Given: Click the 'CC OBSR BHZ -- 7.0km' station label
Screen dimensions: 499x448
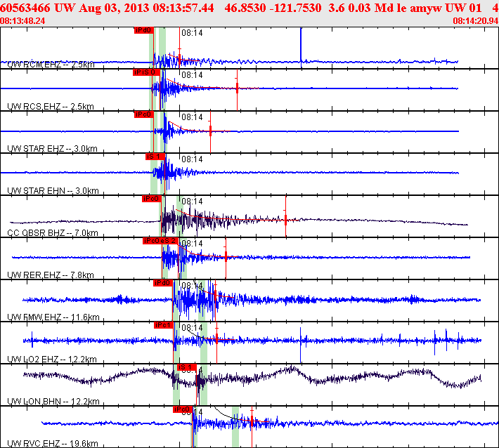Looking at the screenshot, I should pyautogui.click(x=53, y=232).
